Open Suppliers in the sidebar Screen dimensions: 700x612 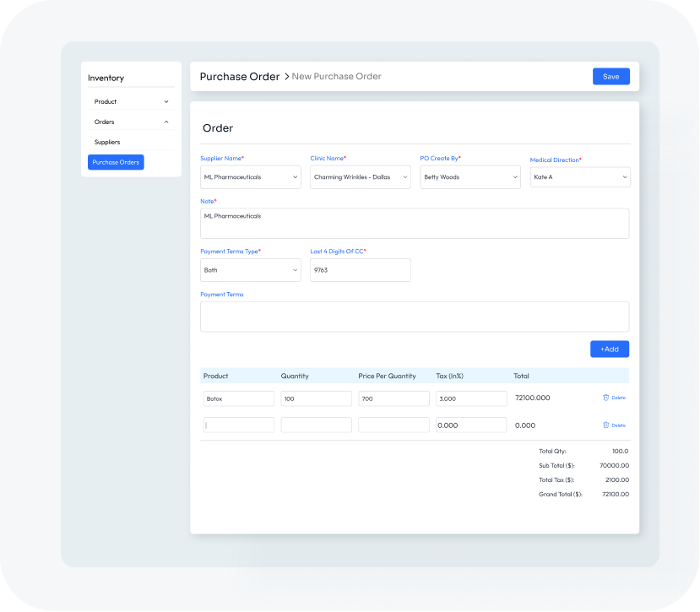click(x=107, y=142)
